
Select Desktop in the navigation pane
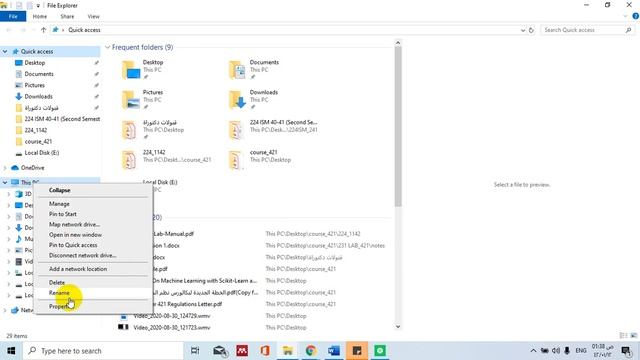[35, 63]
